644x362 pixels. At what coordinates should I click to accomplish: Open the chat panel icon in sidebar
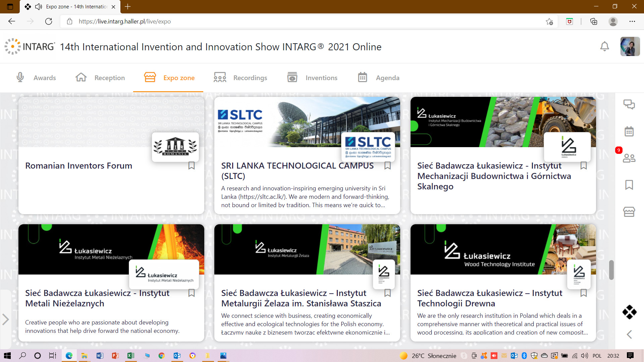click(x=629, y=105)
